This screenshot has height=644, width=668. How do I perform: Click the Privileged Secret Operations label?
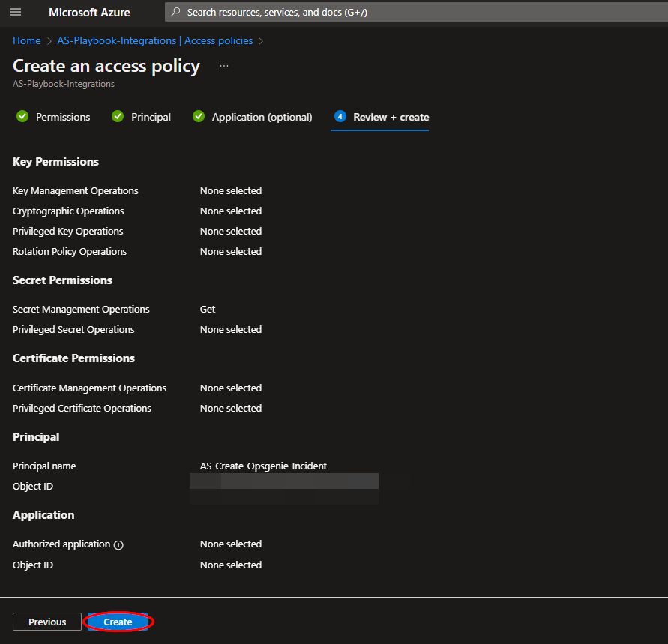tap(73, 330)
